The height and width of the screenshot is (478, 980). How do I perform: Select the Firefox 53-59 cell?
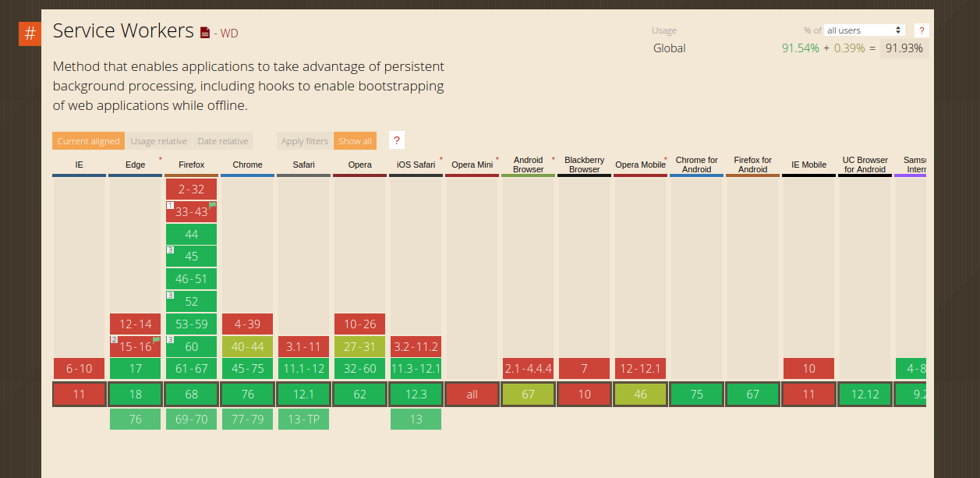pos(191,324)
